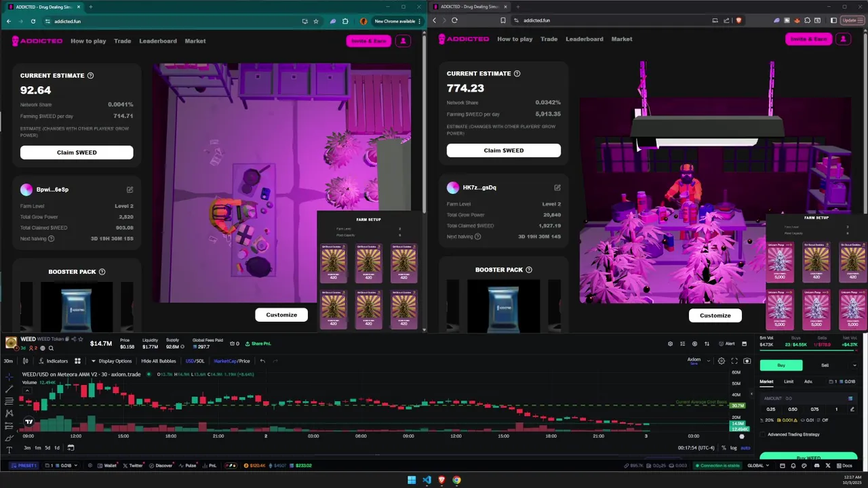Open How to play in left window
This screenshot has height=488, width=868.
(88, 41)
